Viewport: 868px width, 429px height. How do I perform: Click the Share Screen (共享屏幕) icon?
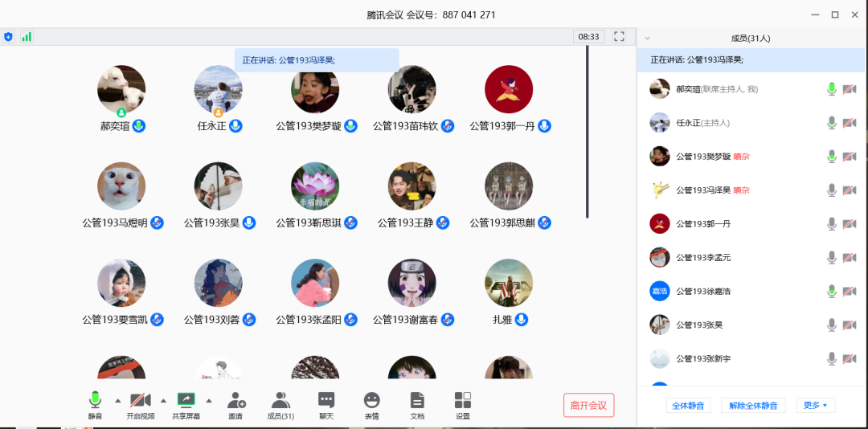186,399
